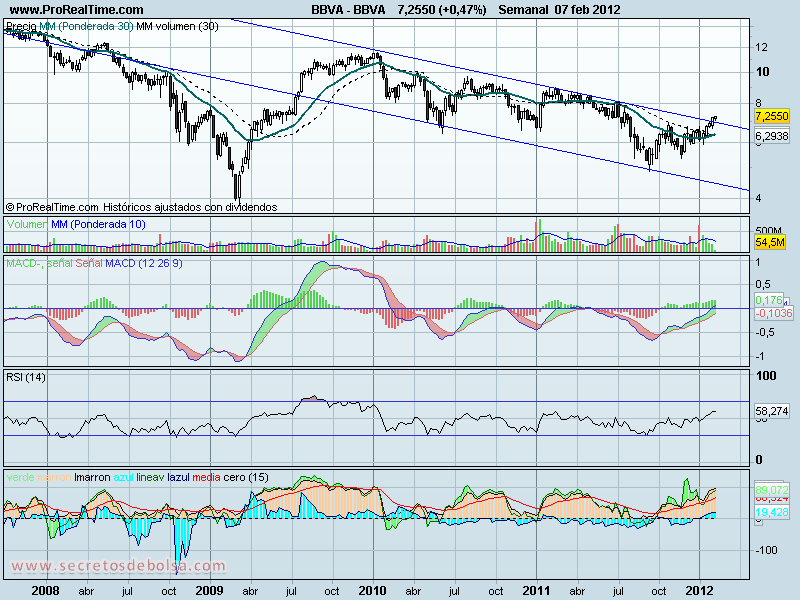The image size is (800, 600).
Task: Click the 58,274 RSI value tag
Action: click(771, 411)
